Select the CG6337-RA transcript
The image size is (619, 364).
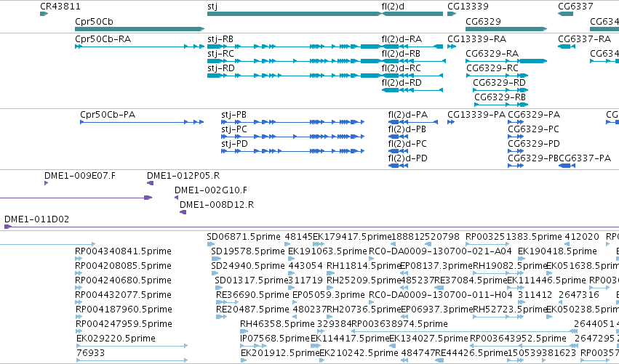(x=567, y=46)
